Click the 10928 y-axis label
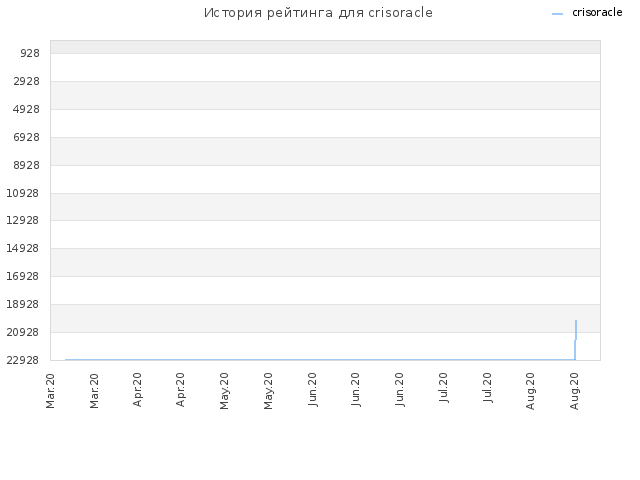 [23, 193]
